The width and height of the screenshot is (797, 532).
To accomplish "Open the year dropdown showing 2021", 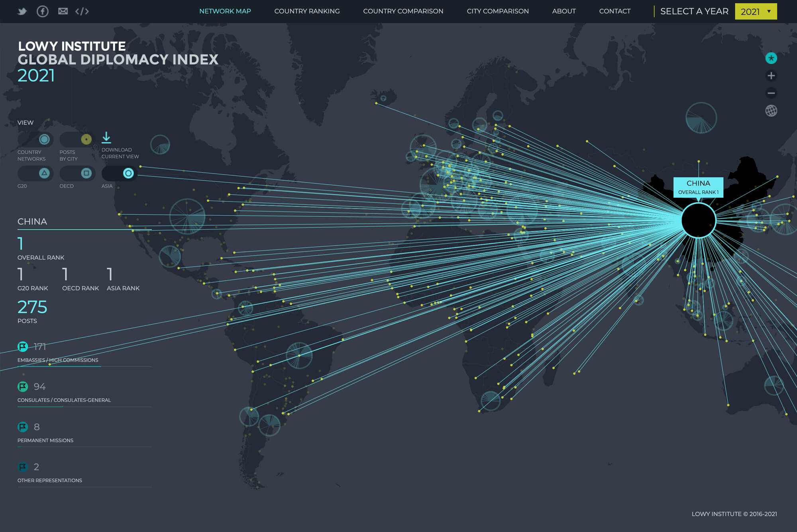I will (x=756, y=12).
